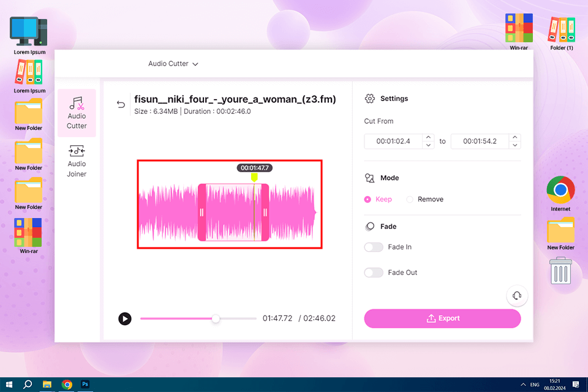The image size is (588, 392).
Task: Play the audio track
Action: [x=125, y=319]
